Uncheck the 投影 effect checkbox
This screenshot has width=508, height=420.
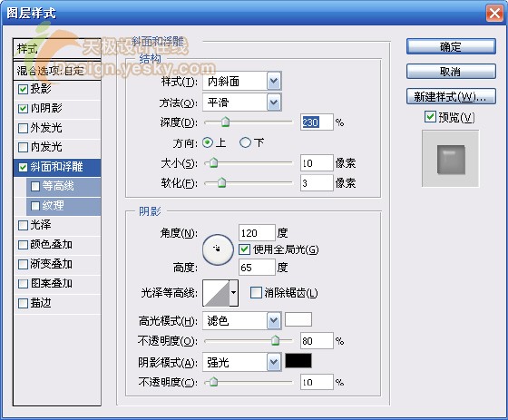pos(23,89)
